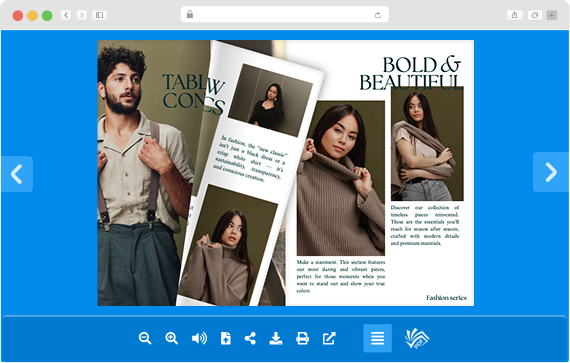
Task: Go to the previous flipbook page
Action: coord(17,174)
